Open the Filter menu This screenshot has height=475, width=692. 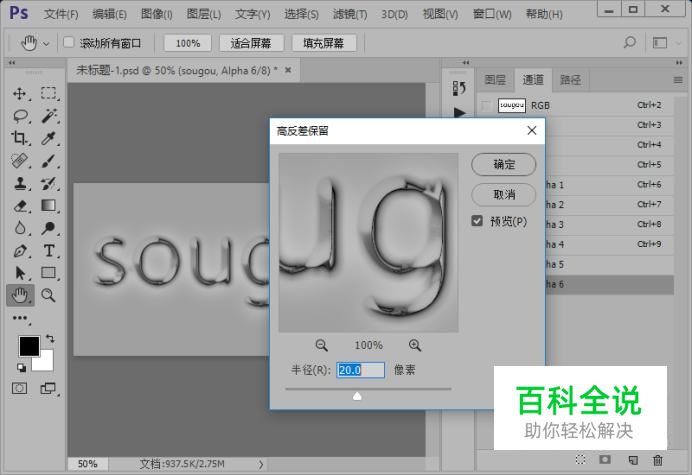tap(350, 14)
